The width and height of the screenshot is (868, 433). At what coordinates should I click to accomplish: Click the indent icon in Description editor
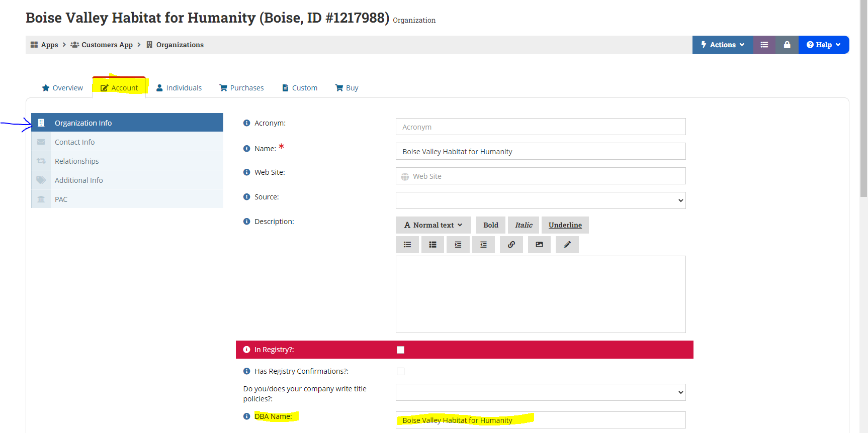(458, 245)
